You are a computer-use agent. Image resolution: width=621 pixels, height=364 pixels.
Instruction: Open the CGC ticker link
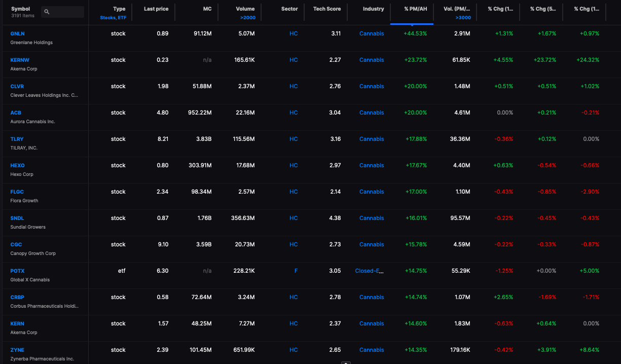[16, 244]
